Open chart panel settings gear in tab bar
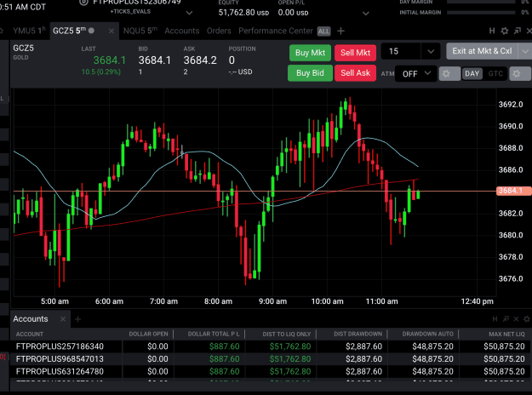Image resolution: width=532 pixels, height=395 pixels. [505, 31]
